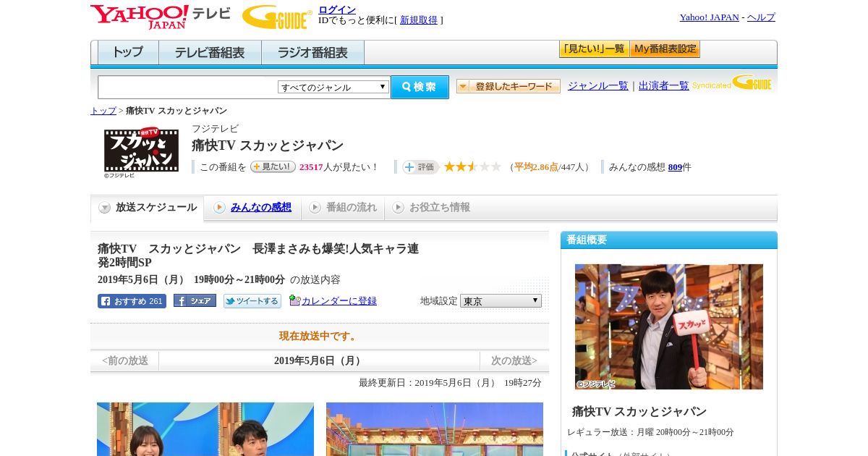This screenshot has width=868, height=456.
Task: Click the レギュラー放送 schedule text
Action: pos(650,432)
